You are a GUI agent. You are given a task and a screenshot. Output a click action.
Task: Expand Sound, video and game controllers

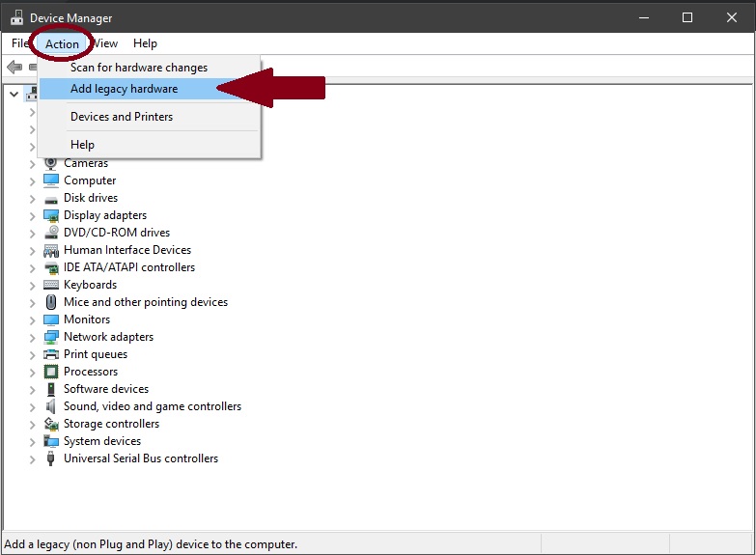(32, 407)
